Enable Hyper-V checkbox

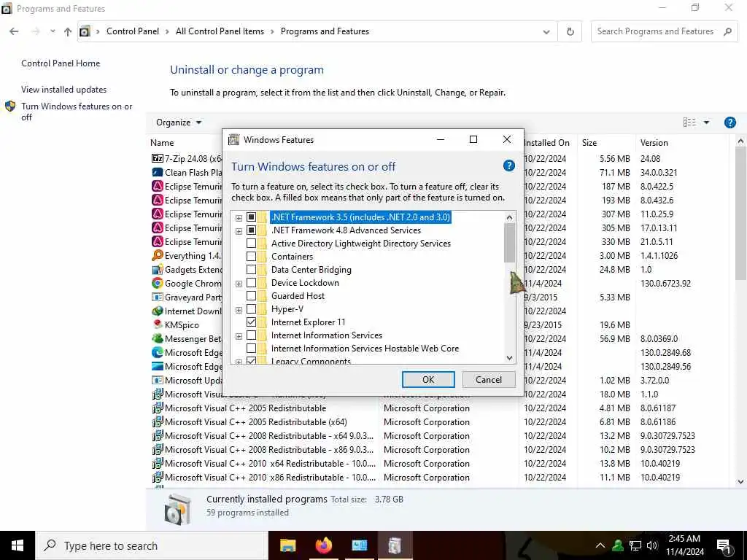coord(251,309)
